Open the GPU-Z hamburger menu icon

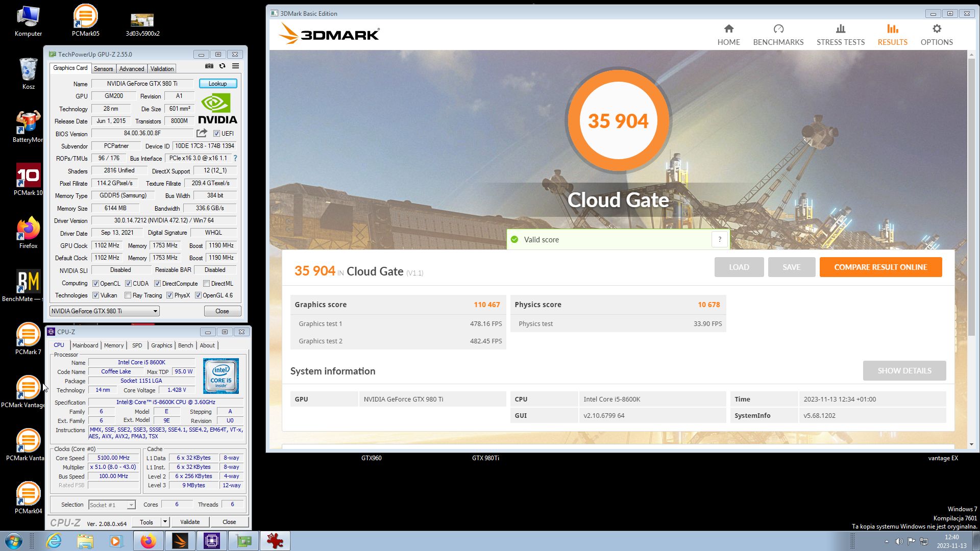point(235,66)
